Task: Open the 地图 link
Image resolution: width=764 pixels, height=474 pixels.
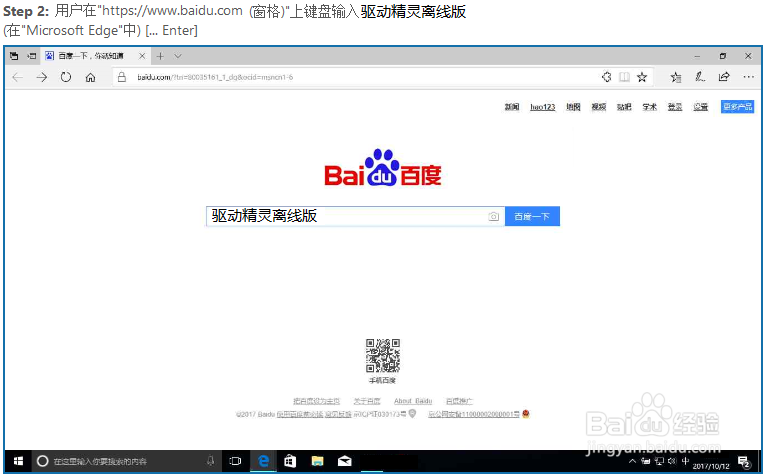Action: pyautogui.click(x=573, y=107)
